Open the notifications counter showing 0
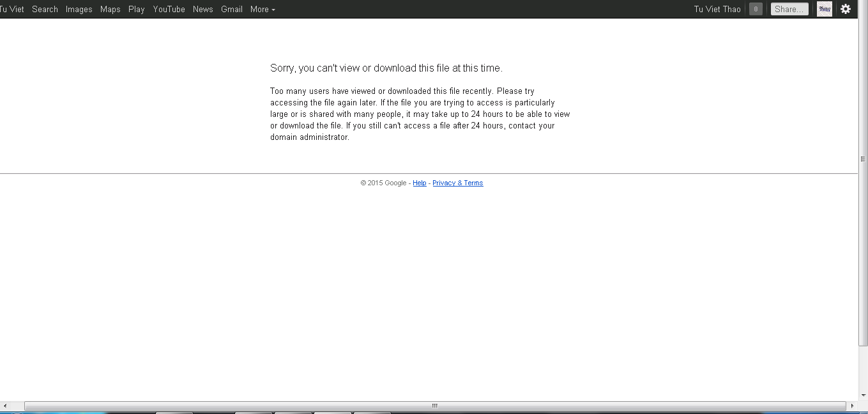 756,9
